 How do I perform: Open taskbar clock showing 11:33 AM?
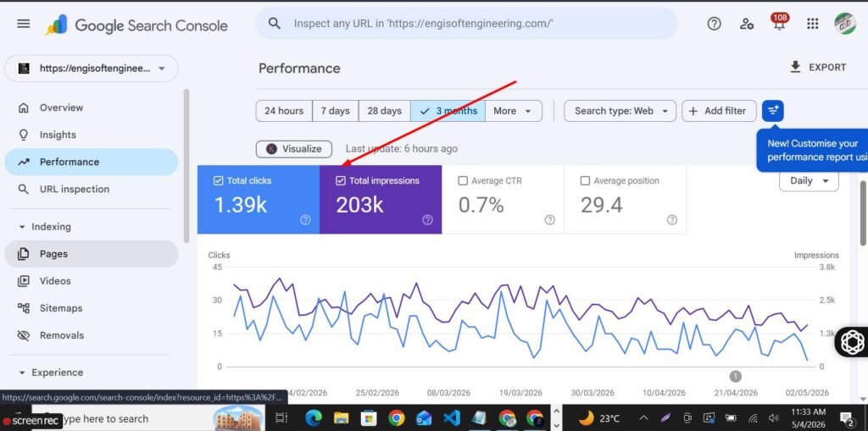(810, 417)
